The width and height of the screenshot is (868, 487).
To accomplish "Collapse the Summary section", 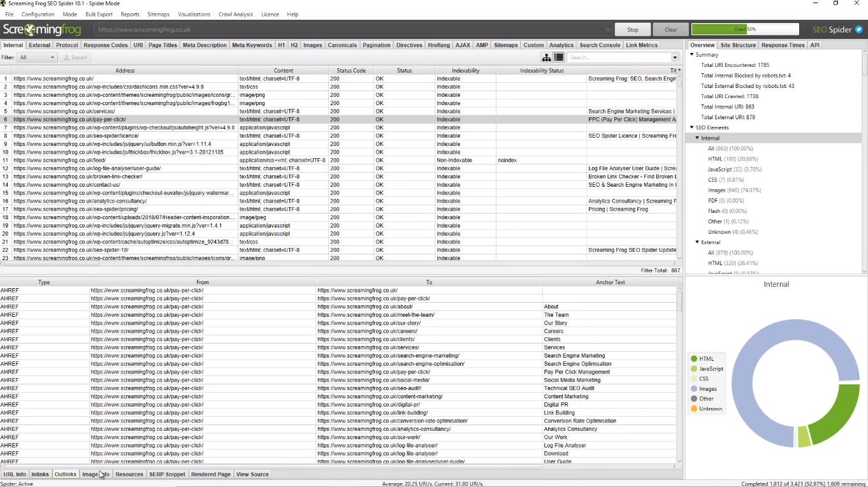I will click(x=692, y=55).
